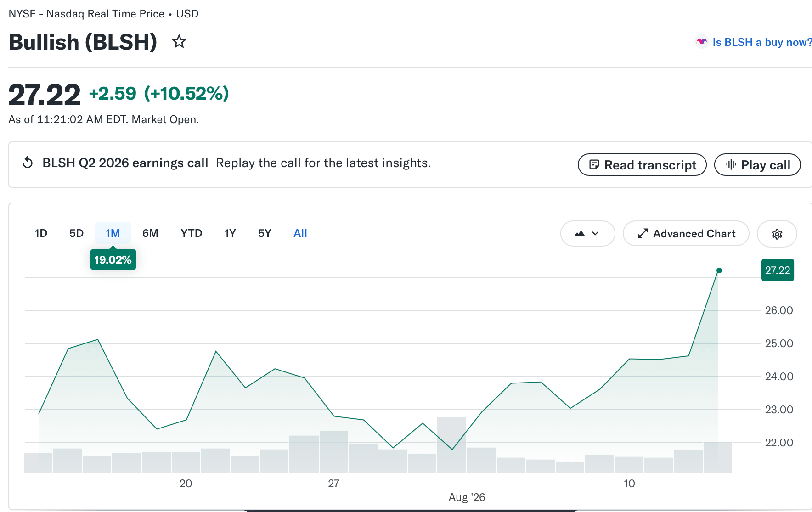Switch to the YTD range
The image size is (812, 512).
(x=192, y=233)
